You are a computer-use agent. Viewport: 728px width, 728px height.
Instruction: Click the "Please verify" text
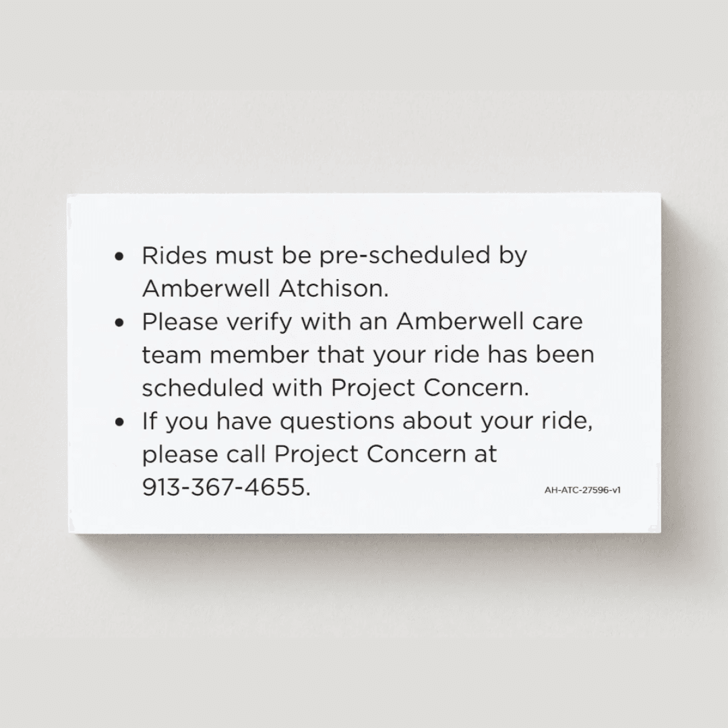pos(217,322)
